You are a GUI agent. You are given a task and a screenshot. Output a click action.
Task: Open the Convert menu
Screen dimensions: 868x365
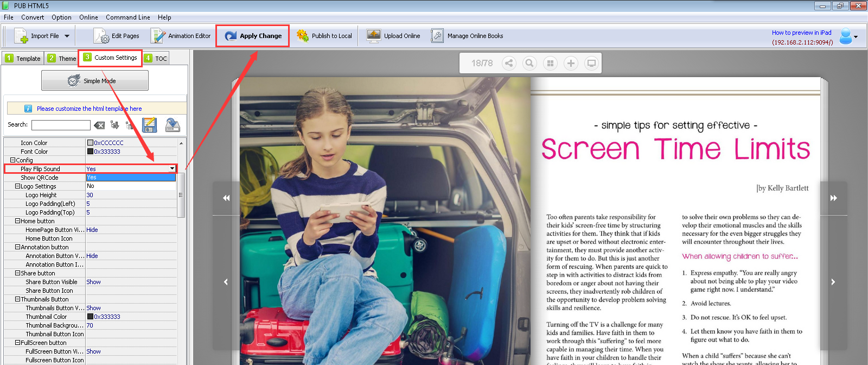[33, 17]
